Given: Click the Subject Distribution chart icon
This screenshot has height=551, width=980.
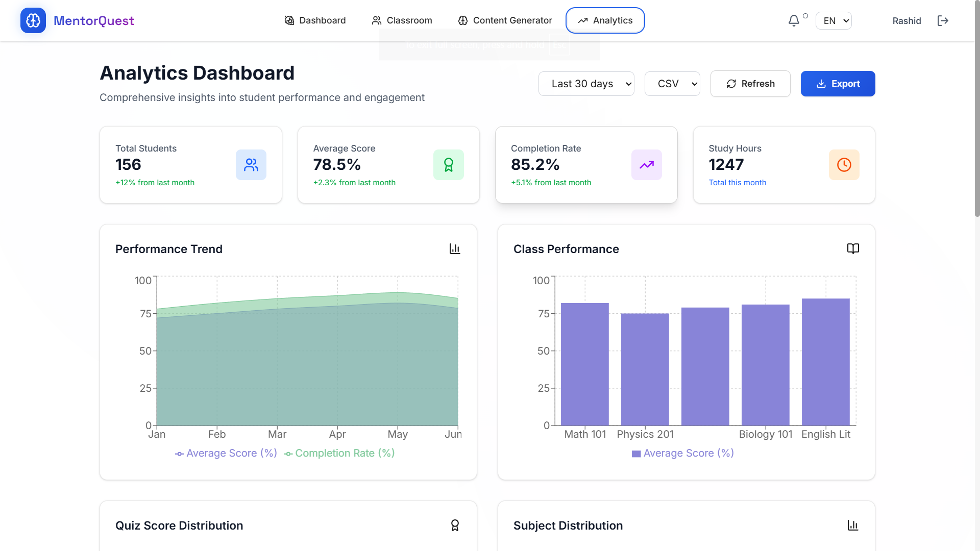Looking at the screenshot, I should click(853, 525).
